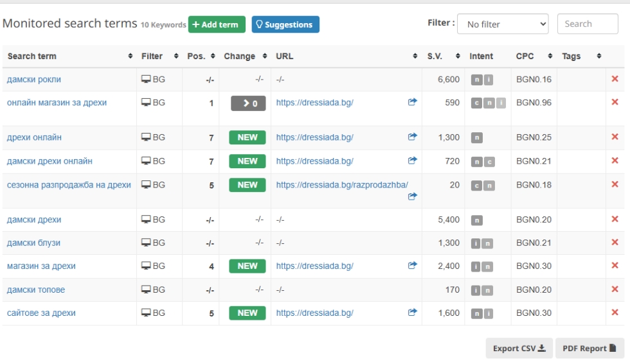Open the дамски дрехи онлайн term link
This screenshot has width=630, height=364.
coord(50,161)
